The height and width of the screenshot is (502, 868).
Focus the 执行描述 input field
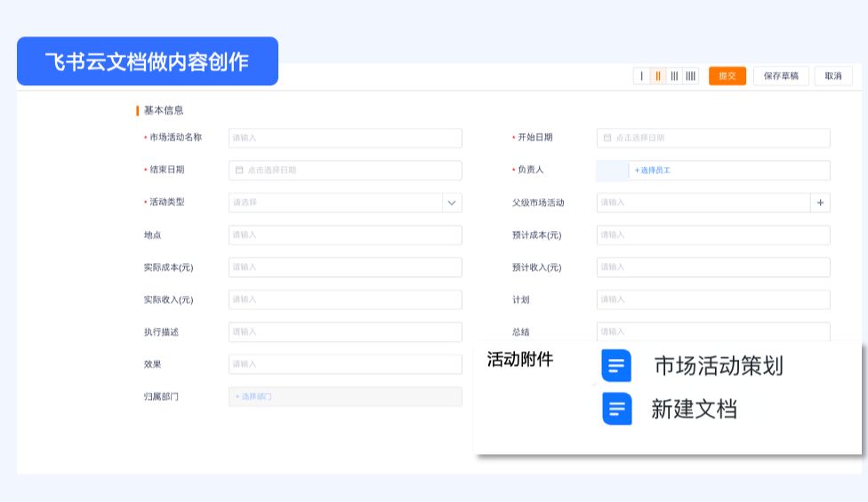[x=345, y=332]
